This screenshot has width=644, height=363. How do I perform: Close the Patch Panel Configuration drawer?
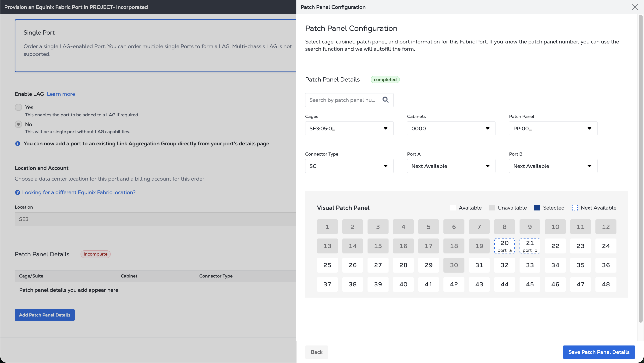click(x=635, y=7)
